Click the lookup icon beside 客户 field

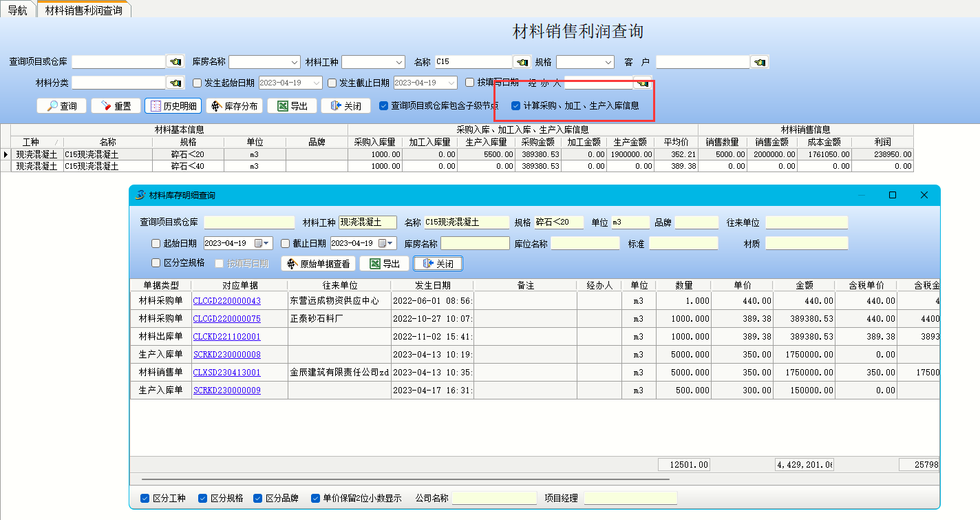759,62
